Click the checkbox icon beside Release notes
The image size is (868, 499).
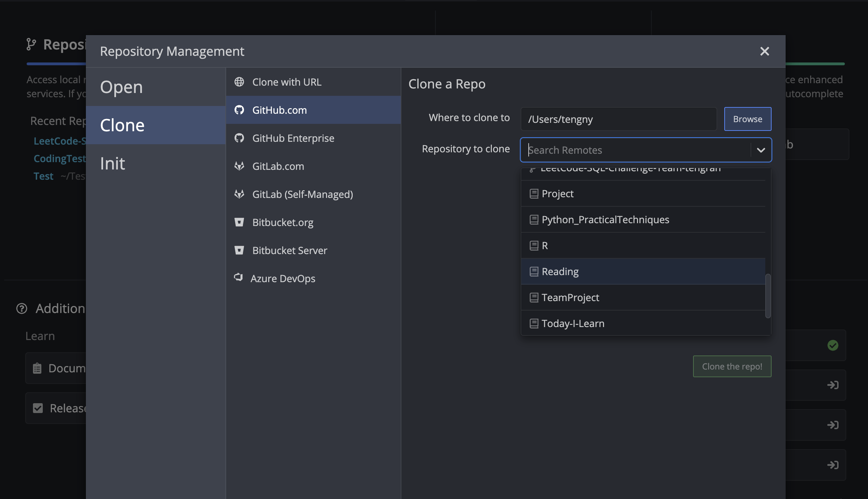click(x=38, y=408)
